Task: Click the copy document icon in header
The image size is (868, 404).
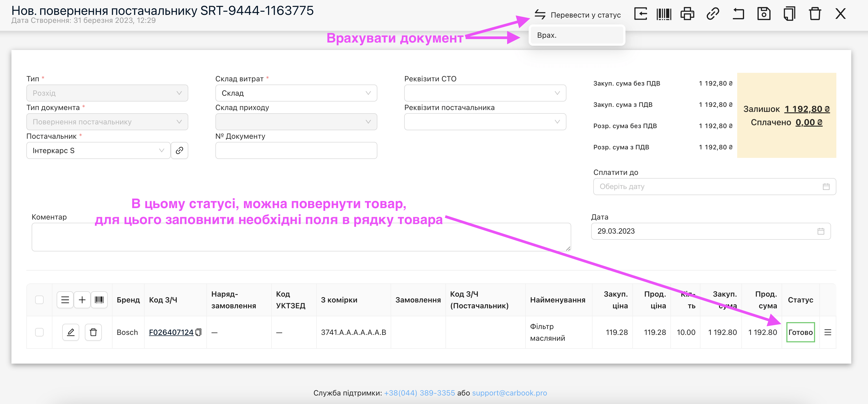Action: pos(789,14)
